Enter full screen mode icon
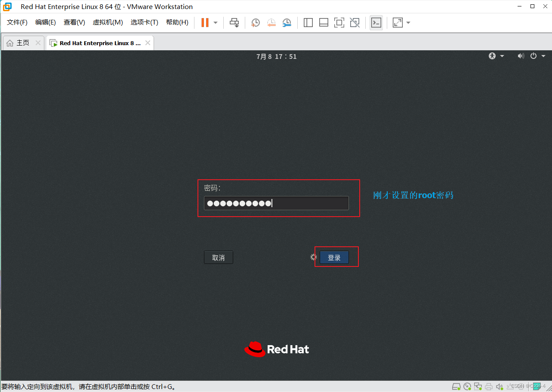Viewport: 552px width, 392px height. (x=339, y=22)
